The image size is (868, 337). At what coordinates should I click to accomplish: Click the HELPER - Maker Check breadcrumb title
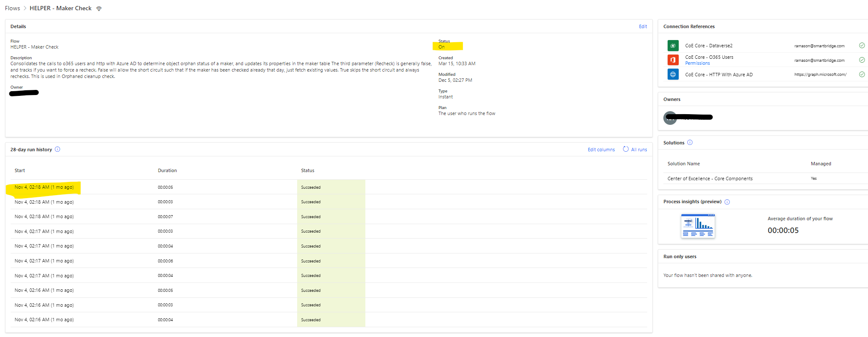[x=61, y=9]
